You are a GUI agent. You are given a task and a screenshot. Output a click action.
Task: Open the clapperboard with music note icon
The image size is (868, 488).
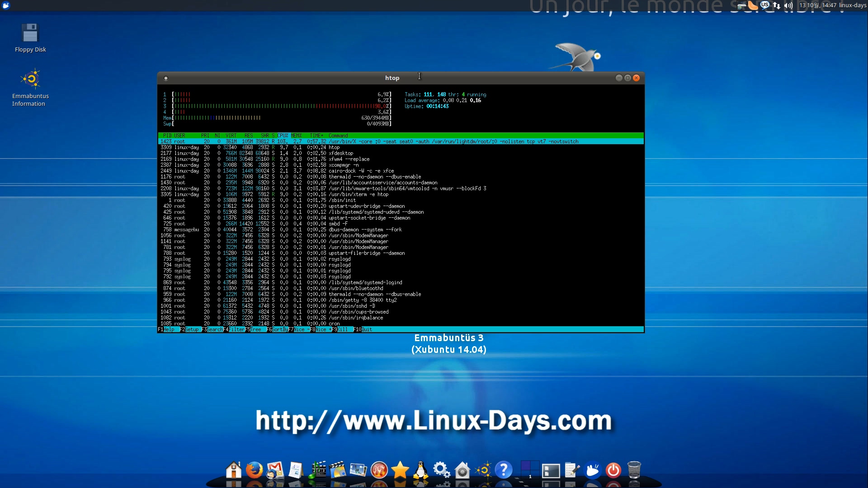pyautogui.click(x=317, y=470)
